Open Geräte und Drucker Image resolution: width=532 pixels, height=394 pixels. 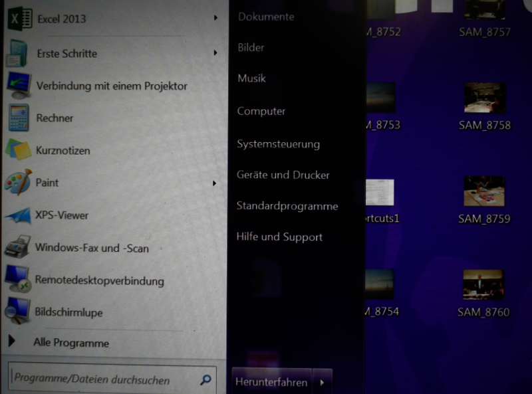click(x=283, y=175)
